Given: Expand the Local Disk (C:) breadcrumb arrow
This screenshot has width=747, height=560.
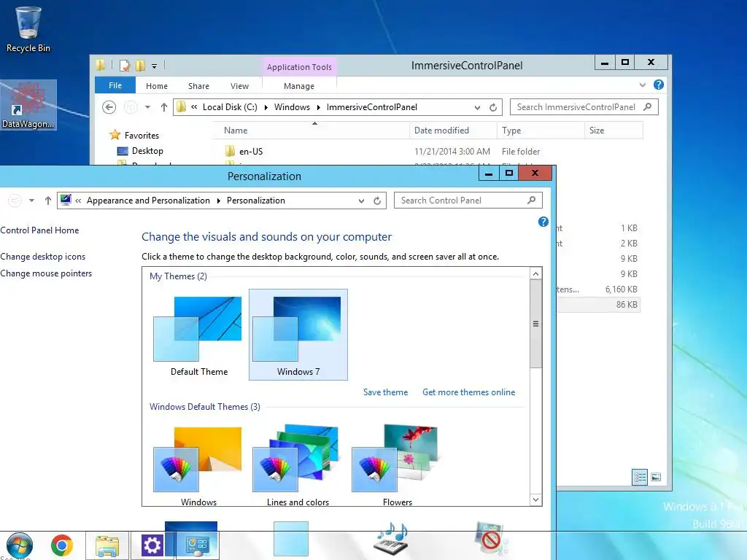Looking at the screenshot, I should [x=266, y=107].
